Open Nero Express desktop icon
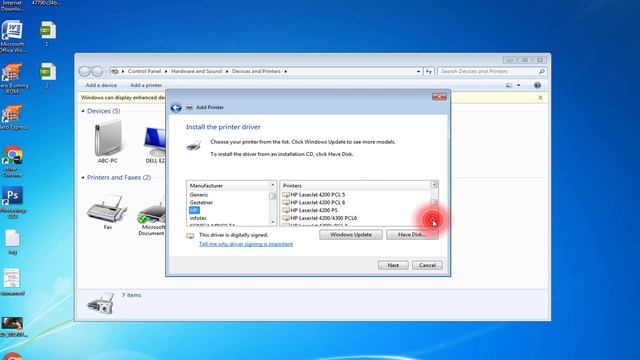 click(12, 117)
